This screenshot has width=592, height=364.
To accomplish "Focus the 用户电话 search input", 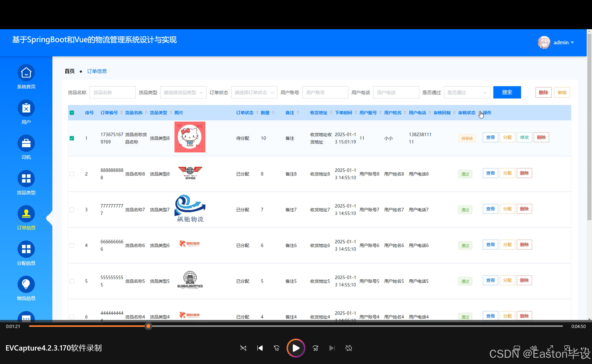I will click(x=396, y=93).
